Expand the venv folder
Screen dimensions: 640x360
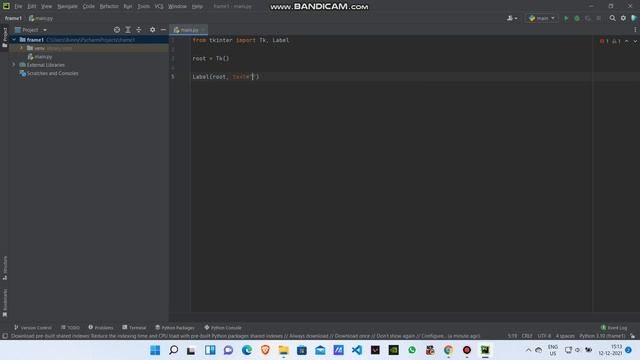point(21,48)
